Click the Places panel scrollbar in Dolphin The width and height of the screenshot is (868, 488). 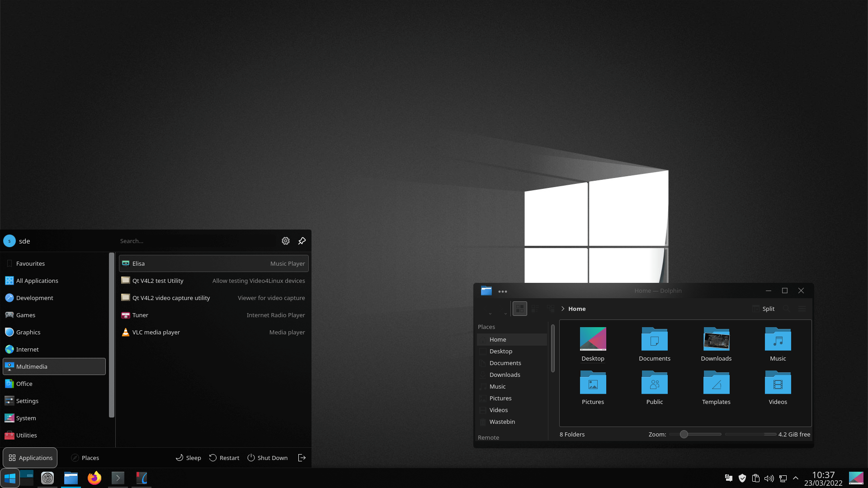tap(552, 348)
